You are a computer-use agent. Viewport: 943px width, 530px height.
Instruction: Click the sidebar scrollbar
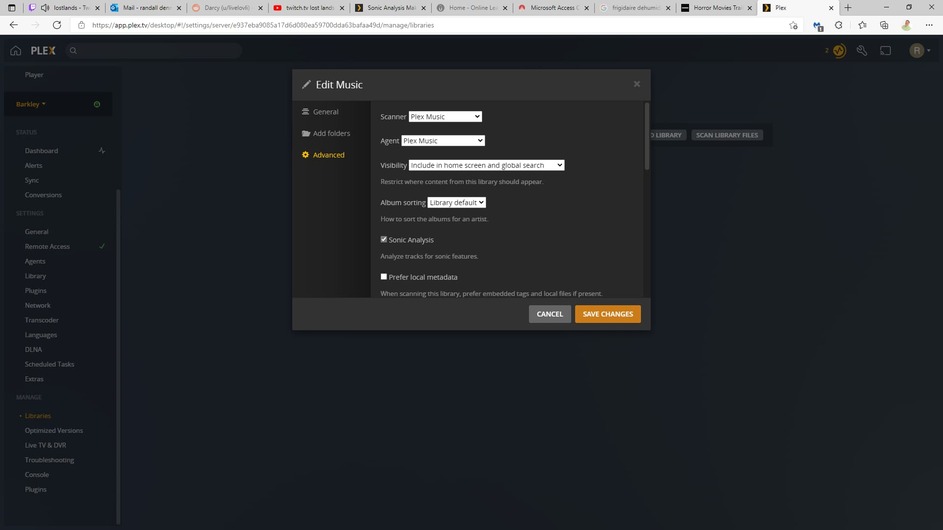coord(118,356)
